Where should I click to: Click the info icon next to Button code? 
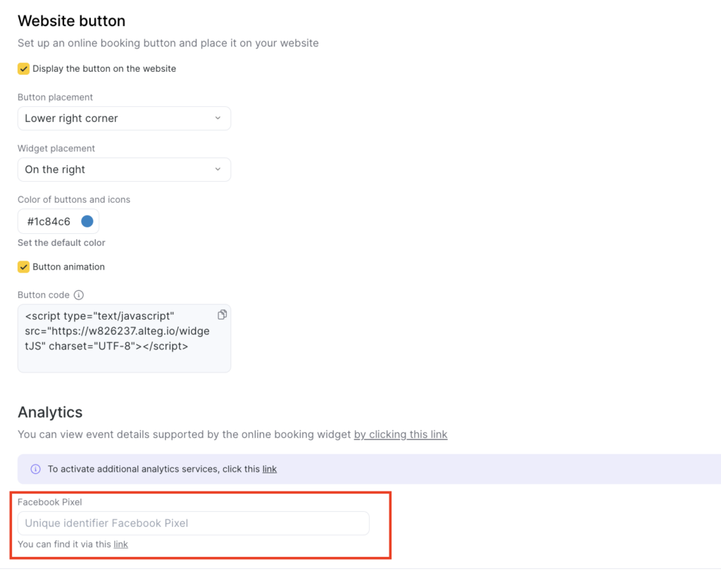[79, 295]
